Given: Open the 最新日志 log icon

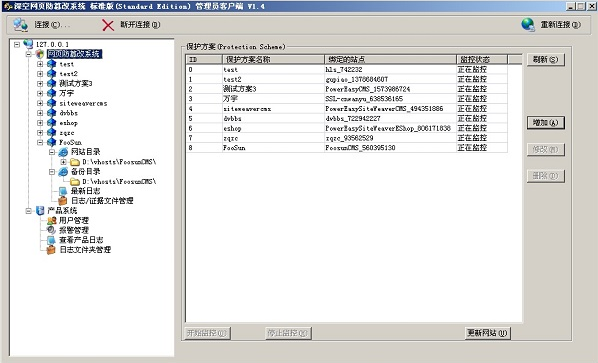Looking at the screenshot, I should coord(63,191).
